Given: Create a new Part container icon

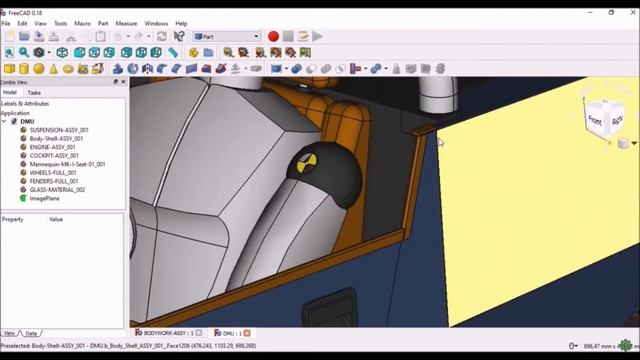Looking at the screenshot, I should [193, 53].
